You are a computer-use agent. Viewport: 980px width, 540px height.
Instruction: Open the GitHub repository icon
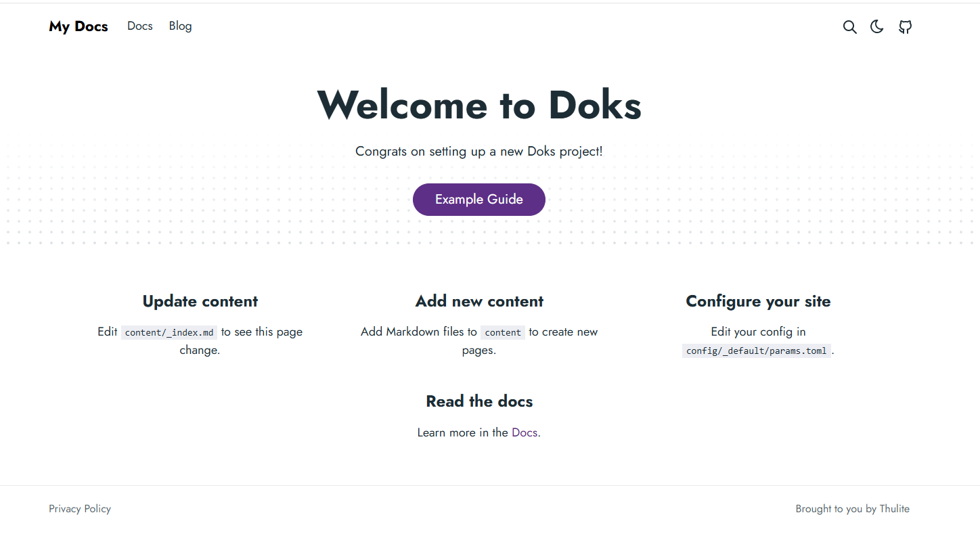click(905, 27)
